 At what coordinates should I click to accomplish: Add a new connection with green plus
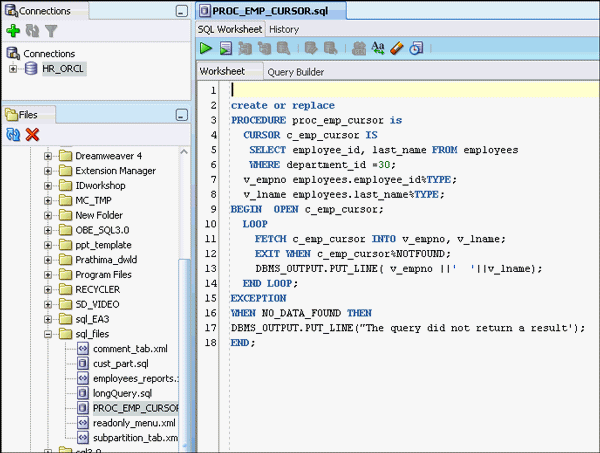click(x=13, y=32)
